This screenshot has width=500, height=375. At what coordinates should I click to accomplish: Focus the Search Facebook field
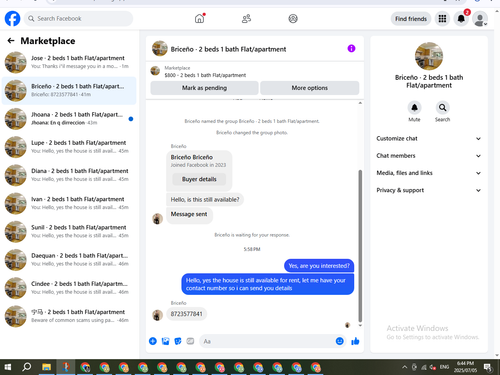78,19
